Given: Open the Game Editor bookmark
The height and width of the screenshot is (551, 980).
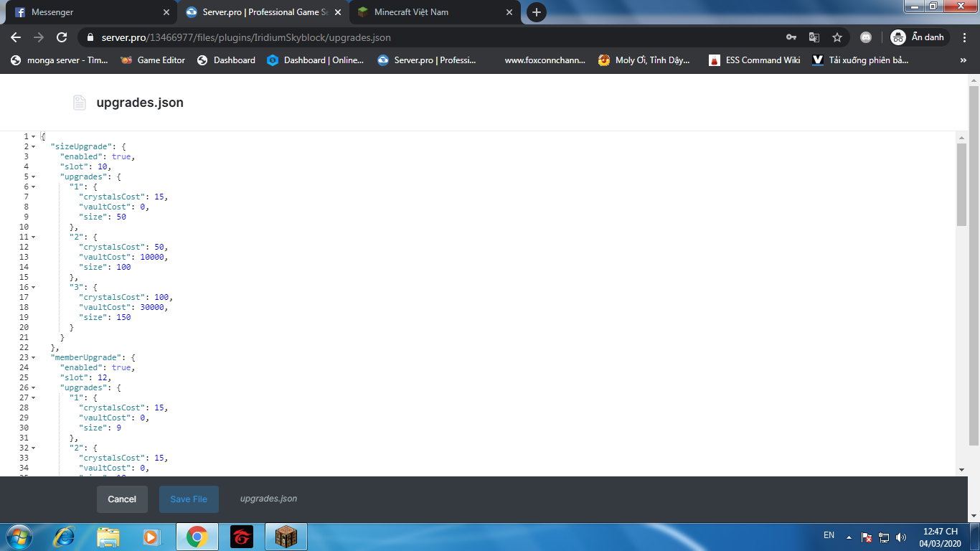Looking at the screenshot, I should click(153, 60).
